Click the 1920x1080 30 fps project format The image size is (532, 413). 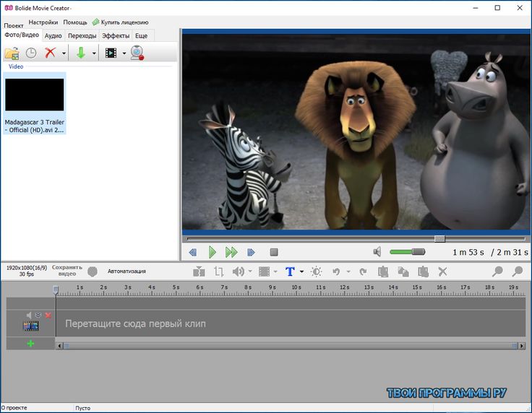click(27, 271)
